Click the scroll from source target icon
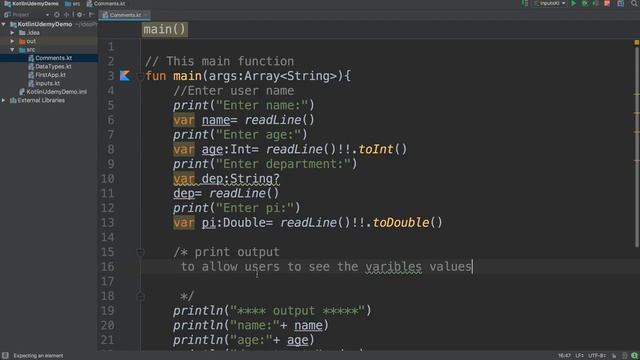Viewport: 640px width, 360px height. (57, 15)
